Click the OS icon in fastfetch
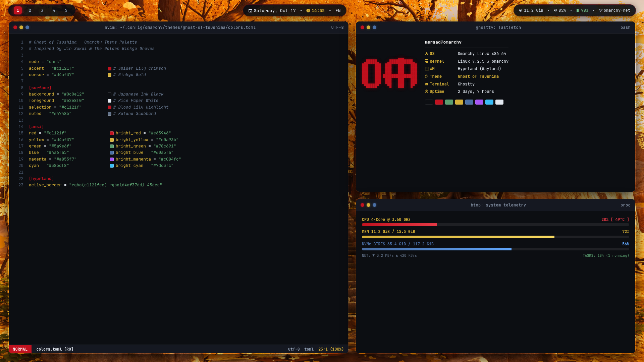Screen dimensions: 644x362 pos(427,54)
